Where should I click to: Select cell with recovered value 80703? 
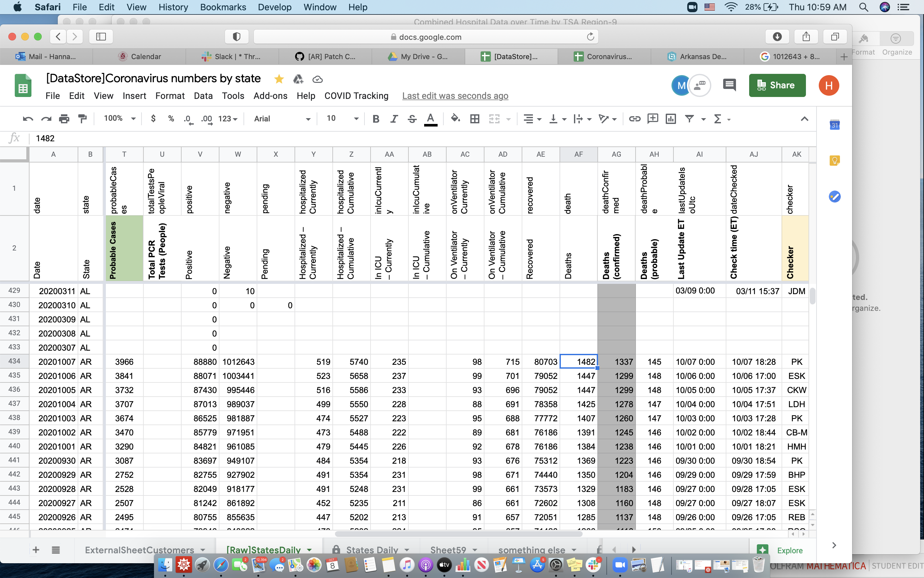click(541, 362)
